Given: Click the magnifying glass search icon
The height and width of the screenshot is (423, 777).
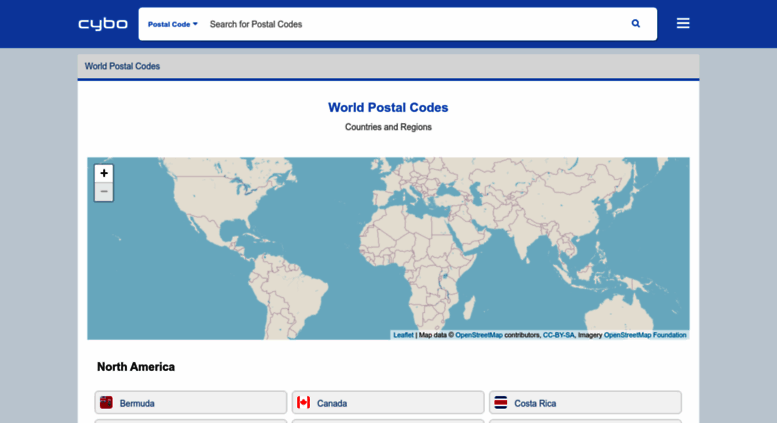Looking at the screenshot, I should [635, 24].
